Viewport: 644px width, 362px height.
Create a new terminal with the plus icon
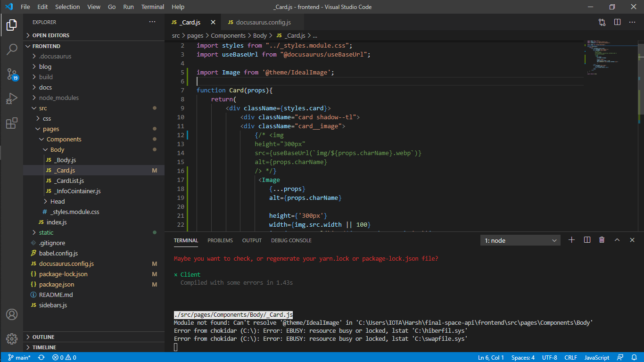[571, 240]
